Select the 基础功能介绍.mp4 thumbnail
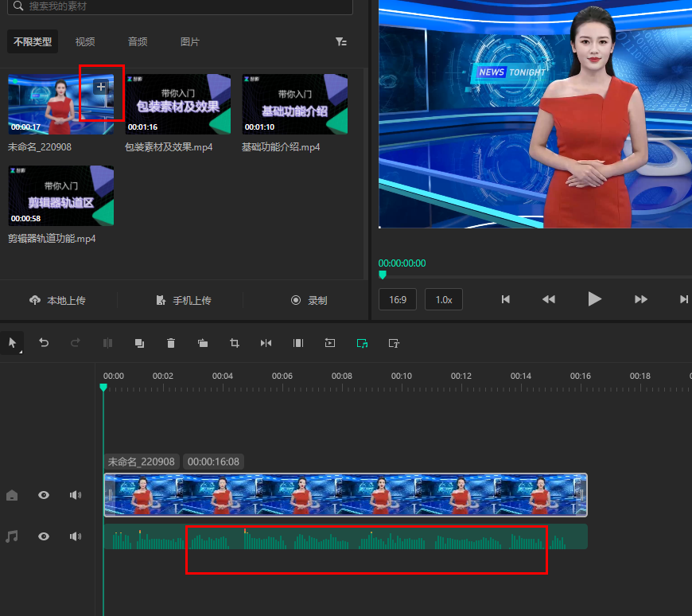Viewport: 692px width, 616px height. (295, 104)
